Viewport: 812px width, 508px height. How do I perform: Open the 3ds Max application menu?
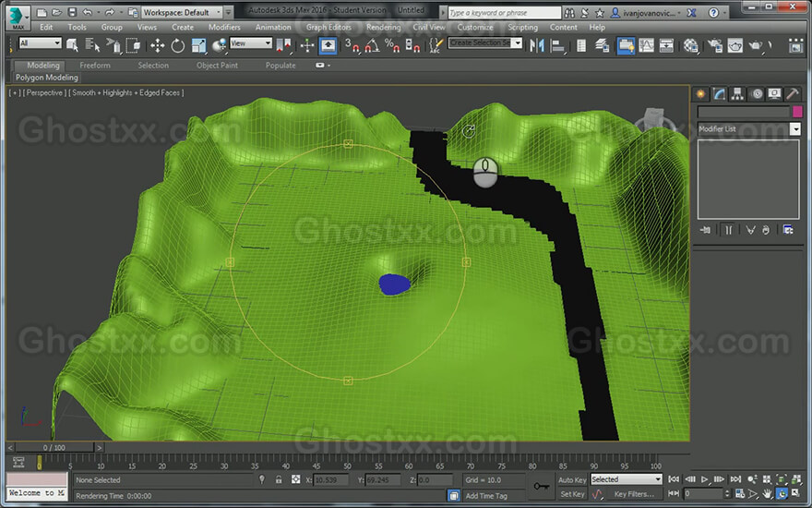click(x=18, y=17)
